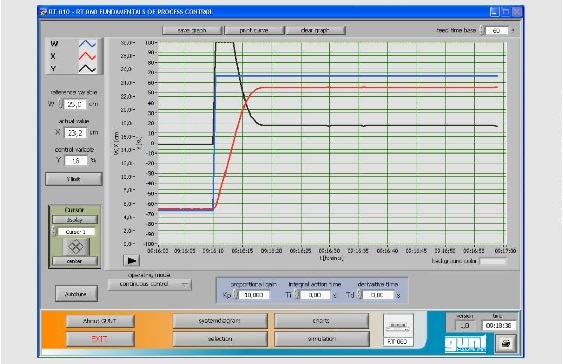This screenshot has width=563, height=364.
Task: Click the Td derivative time field
Action: pyautogui.click(x=377, y=295)
